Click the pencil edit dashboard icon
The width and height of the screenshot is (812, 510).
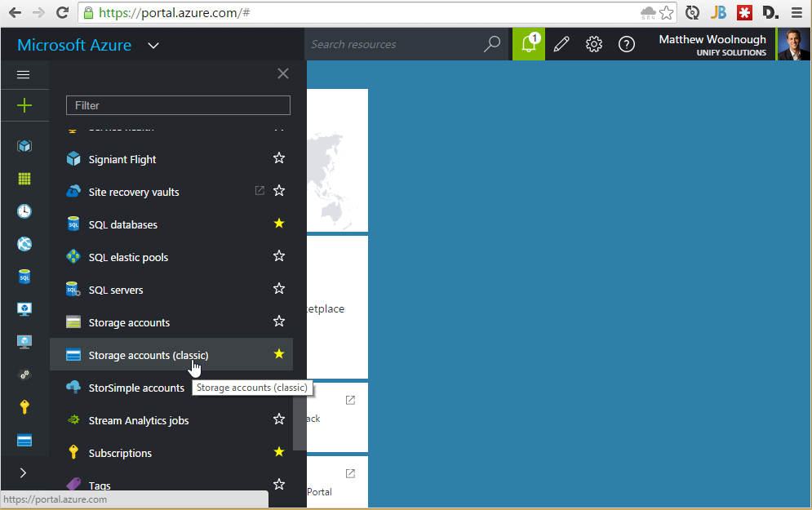561,44
